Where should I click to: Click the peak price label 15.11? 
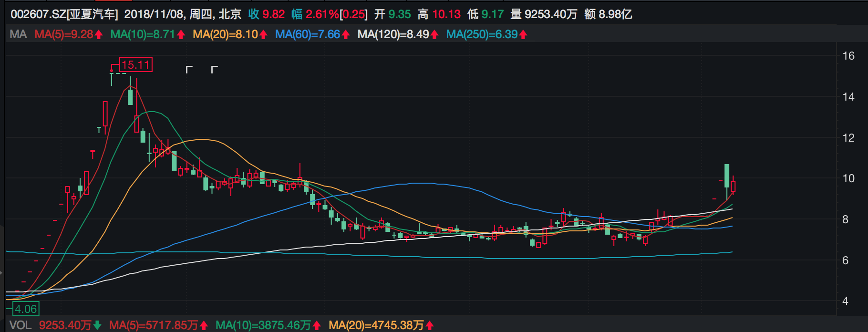point(136,65)
